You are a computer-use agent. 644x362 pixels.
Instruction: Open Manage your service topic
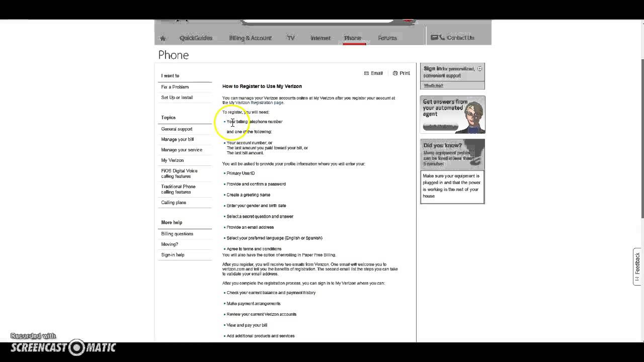pyautogui.click(x=182, y=150)
